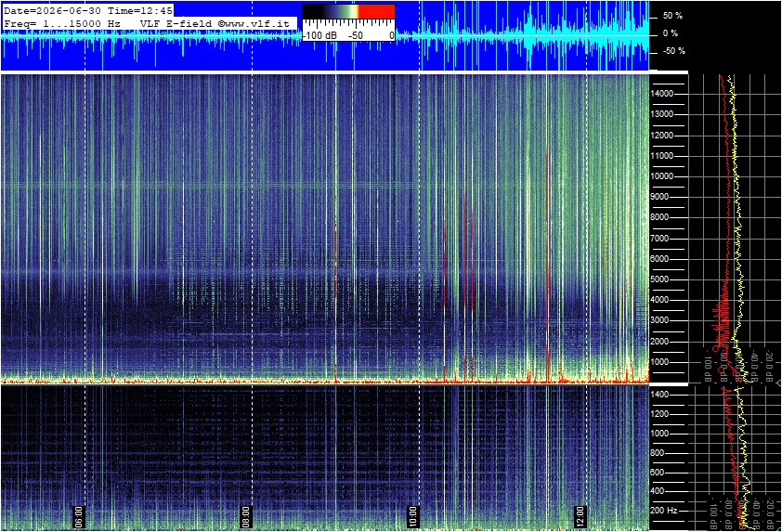The width and height of the screenshot is (782, 532).
Task: Select the 08:00 time marker
Action: tap(246, 516)
